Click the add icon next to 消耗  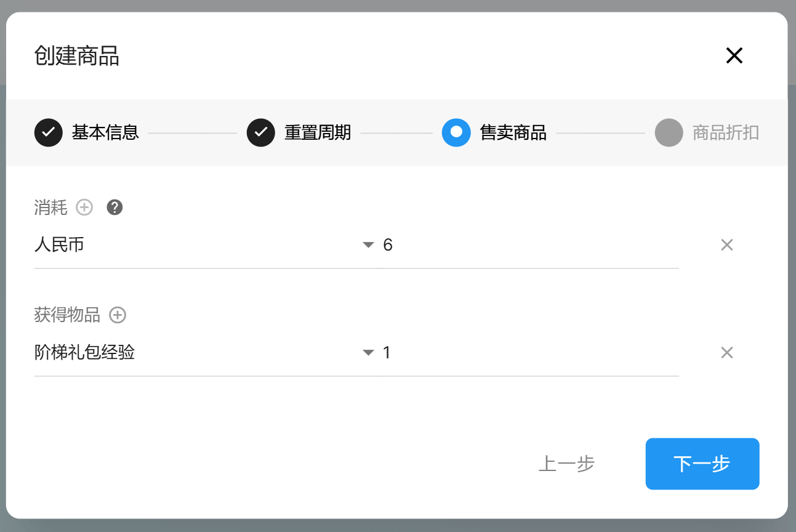point(84,208)
